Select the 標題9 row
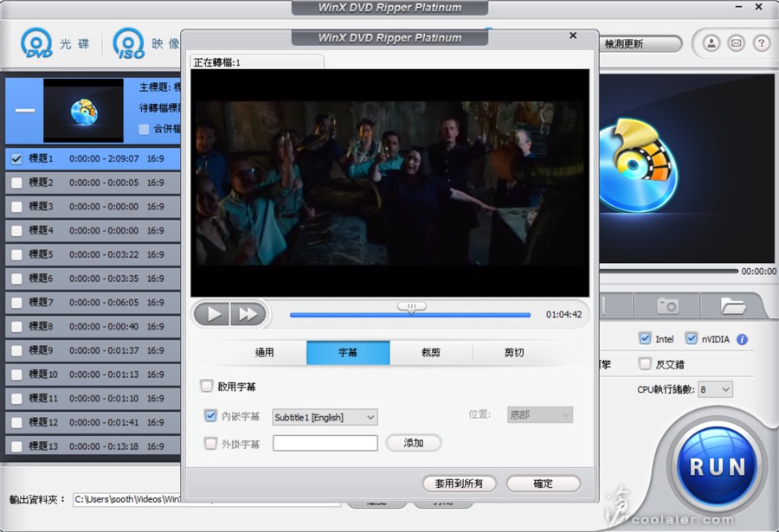This screenshot has height=532, width=779. (x=93, y=350)
